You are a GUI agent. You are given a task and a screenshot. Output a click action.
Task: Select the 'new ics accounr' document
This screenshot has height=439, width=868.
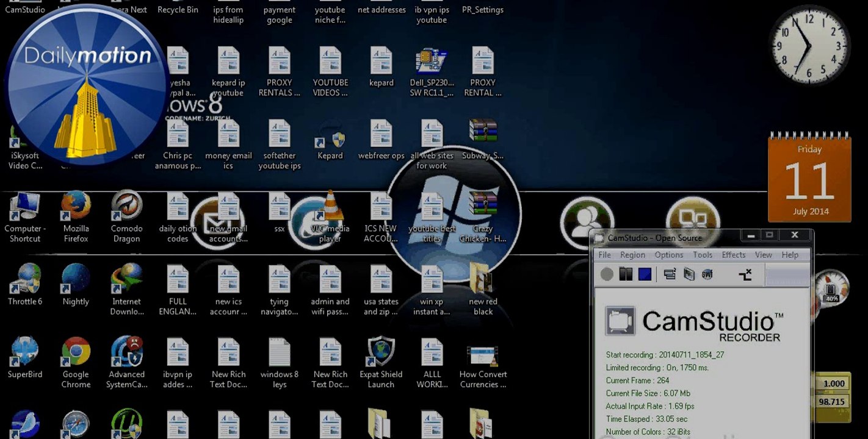click(x=228, y=290)
